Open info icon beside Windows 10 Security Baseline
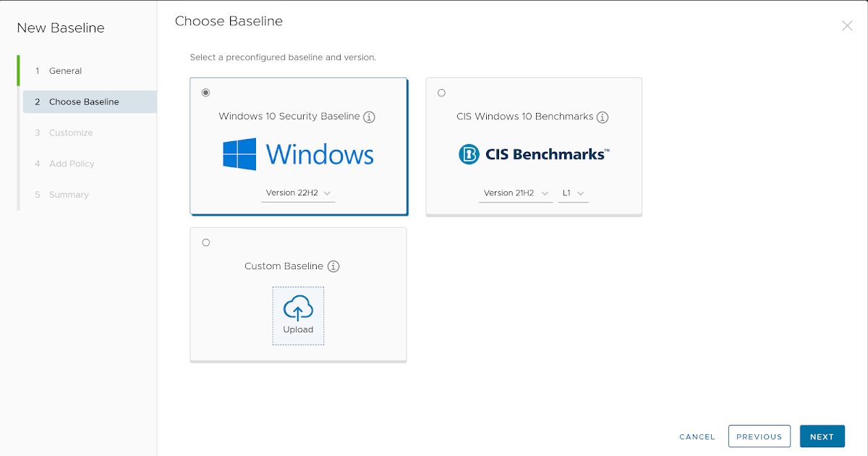Screen dimensions: 868x456 [369, 117]
